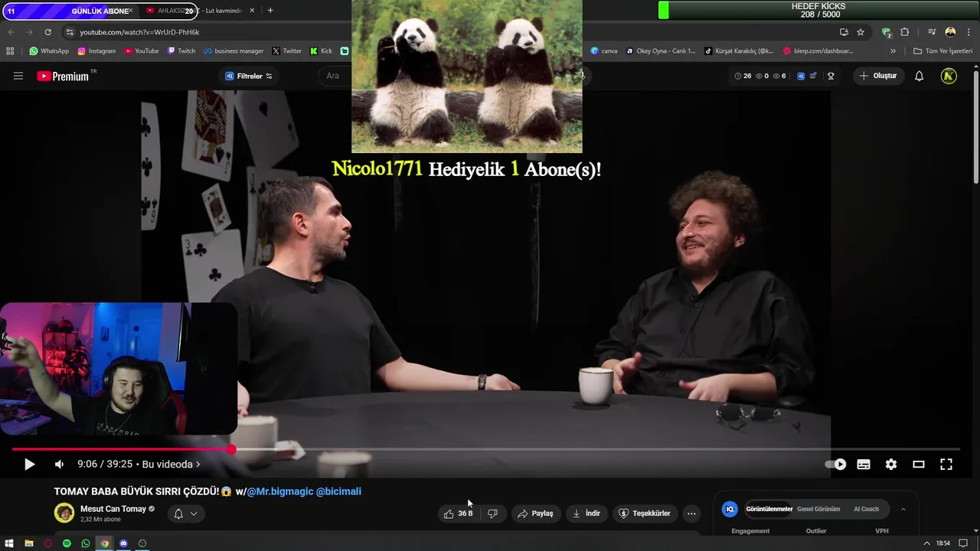Show hidden system tray icons
The width and height of the screenshot is (980, 551).
click(x=927, y=543)
